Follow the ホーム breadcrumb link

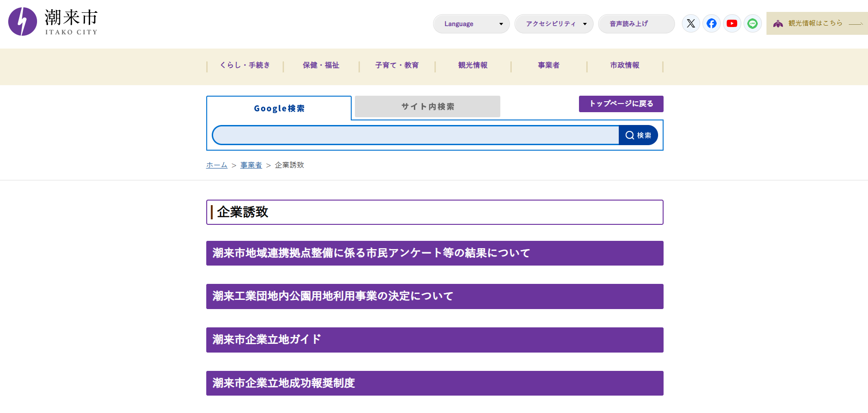click(217, 165)
